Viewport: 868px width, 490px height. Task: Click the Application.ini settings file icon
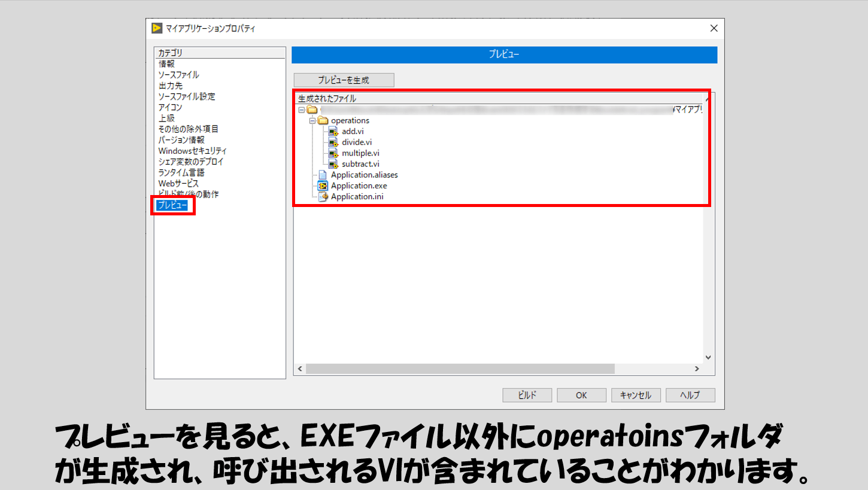[323, 196]
